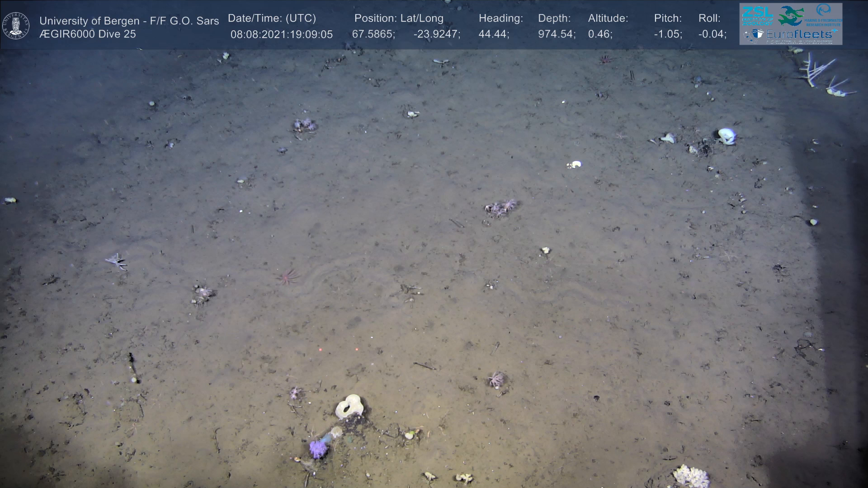This screenshot has height=488, width=868.
Task: Click the 'University of Bergen - F/F G.O. Sars' title
Action: pyautogui.click(x=129, y=21)
